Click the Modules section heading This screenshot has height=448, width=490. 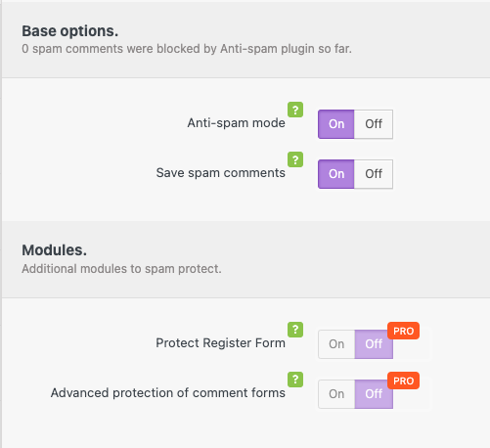[x=55, y=250]
